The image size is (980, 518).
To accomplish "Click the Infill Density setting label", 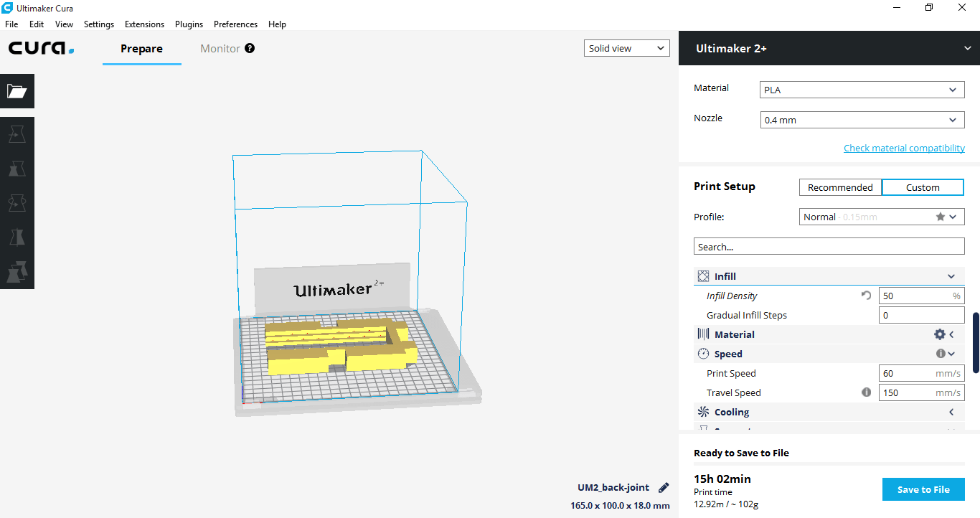I will pos(732,296).
